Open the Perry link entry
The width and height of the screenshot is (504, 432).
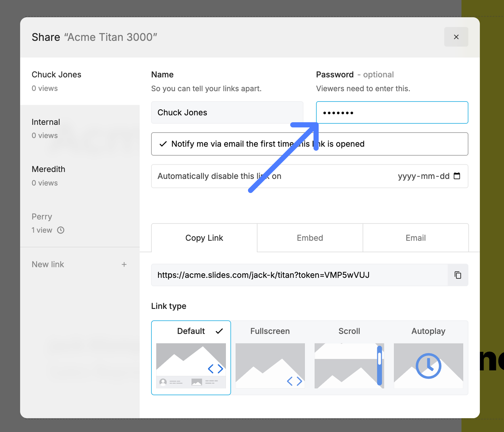[x=80, y=223]
